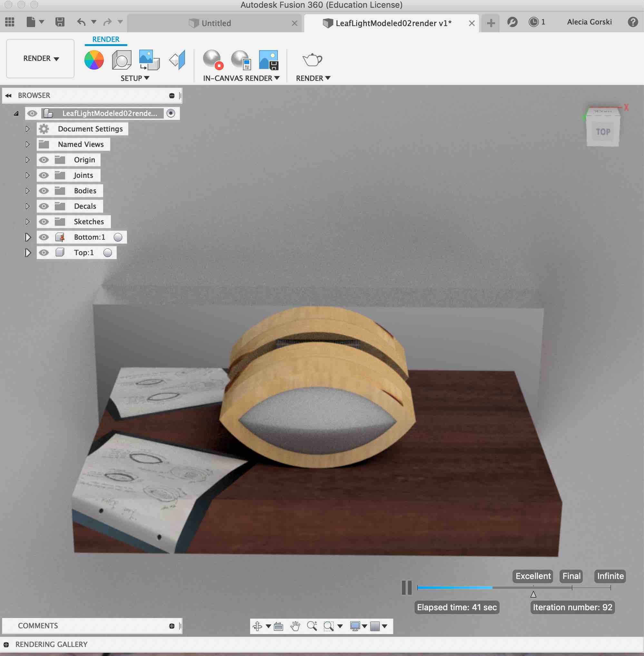The width and height of the screenshot is (644, 656).
Task: Click the Zoom Window fit icon
Action: click(328, 626)
